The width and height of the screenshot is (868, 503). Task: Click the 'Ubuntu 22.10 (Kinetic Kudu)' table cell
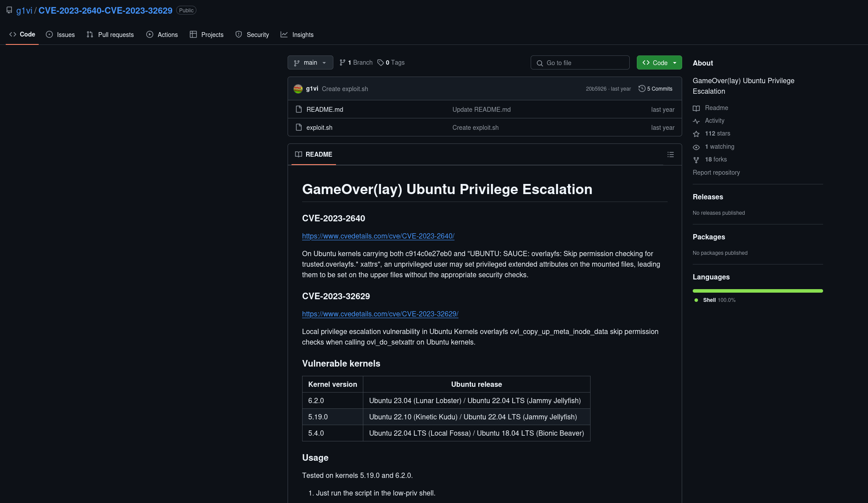(476, 417)
